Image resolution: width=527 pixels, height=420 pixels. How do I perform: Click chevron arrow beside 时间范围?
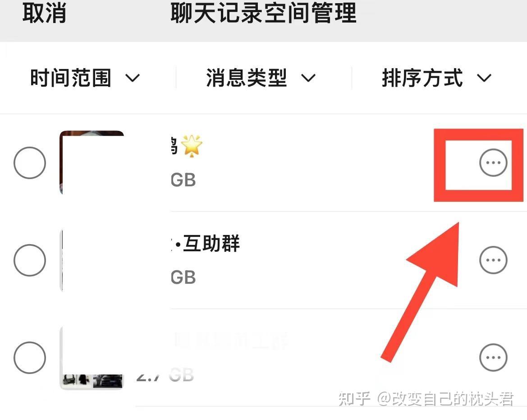pyautogui.click(x=133, y=78)
